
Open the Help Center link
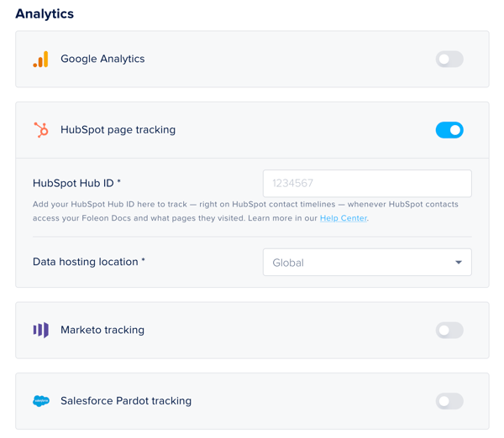coord(343,218)
